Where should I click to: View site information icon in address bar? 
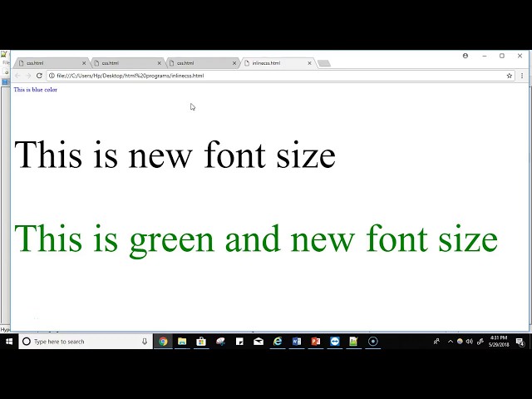point(52,76)
